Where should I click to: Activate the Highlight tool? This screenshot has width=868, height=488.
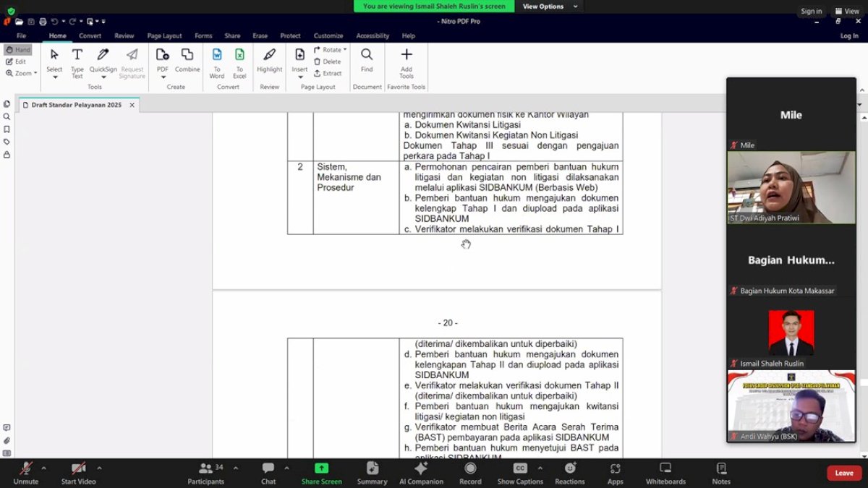point(270,59)
